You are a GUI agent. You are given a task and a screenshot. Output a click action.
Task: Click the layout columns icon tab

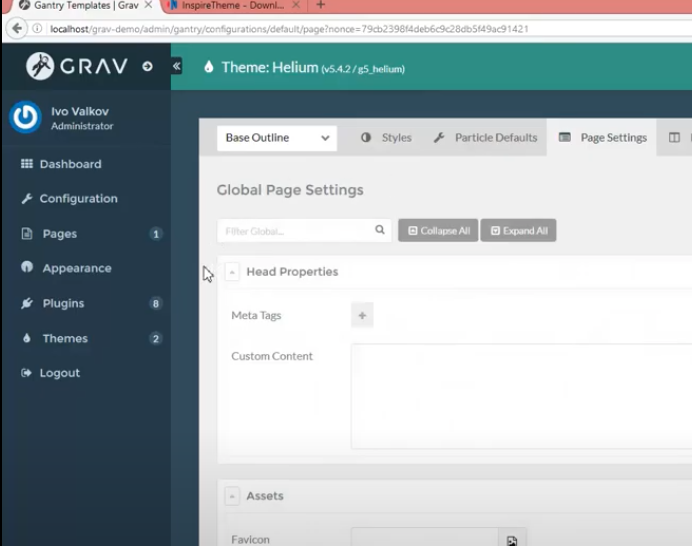click(674, 138)
